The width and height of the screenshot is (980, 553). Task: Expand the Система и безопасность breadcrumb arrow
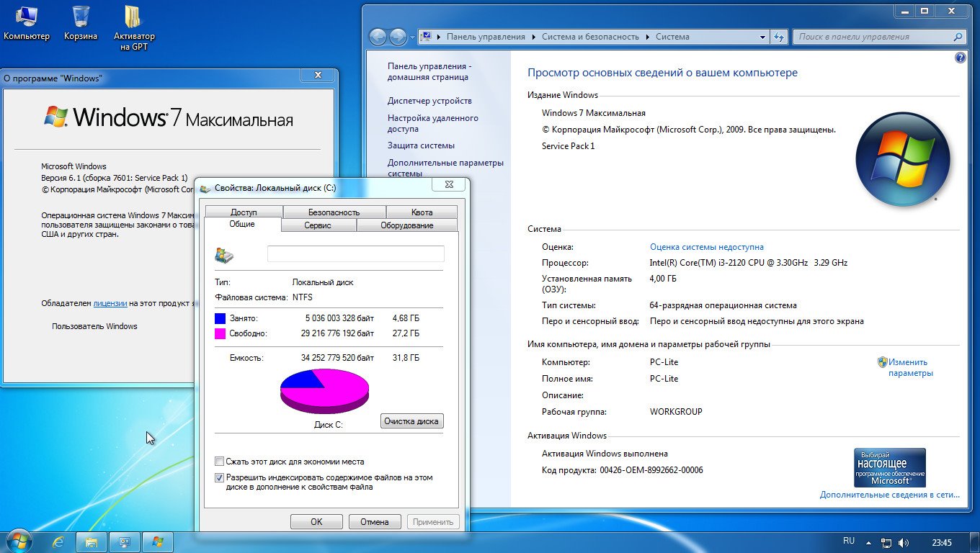(x=647, y=37)
